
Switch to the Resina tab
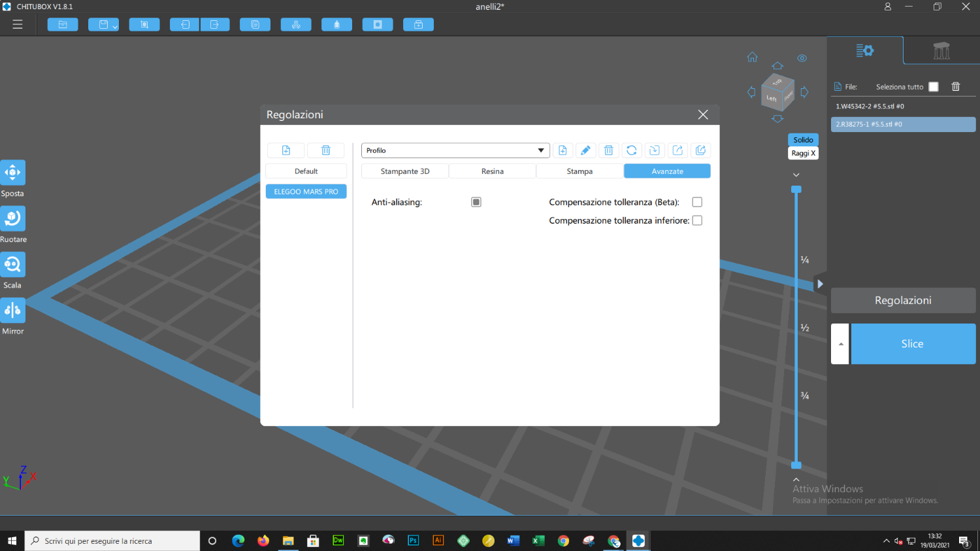pos(493,171)
